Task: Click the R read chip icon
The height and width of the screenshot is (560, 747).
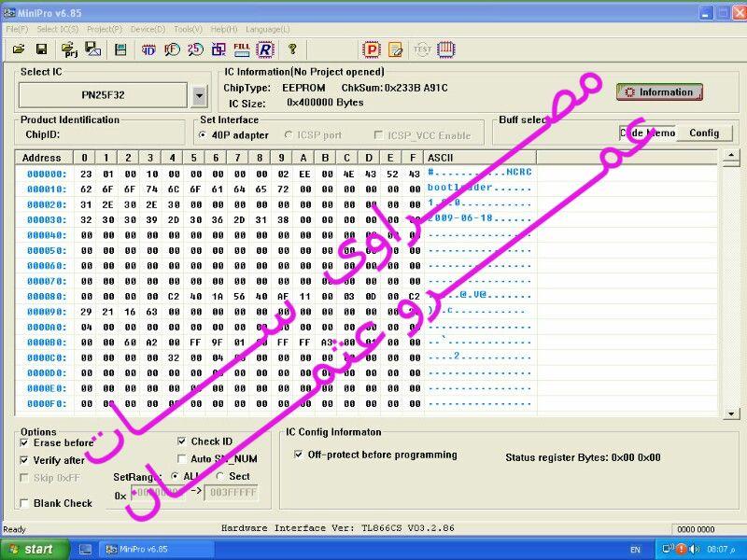Action: point(265,49)
